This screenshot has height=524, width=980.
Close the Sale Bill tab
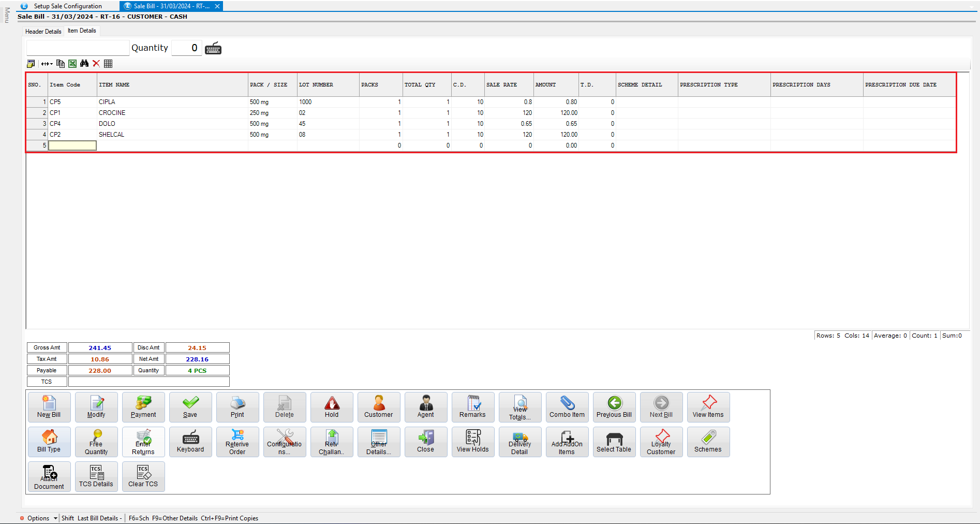[217, 6]
